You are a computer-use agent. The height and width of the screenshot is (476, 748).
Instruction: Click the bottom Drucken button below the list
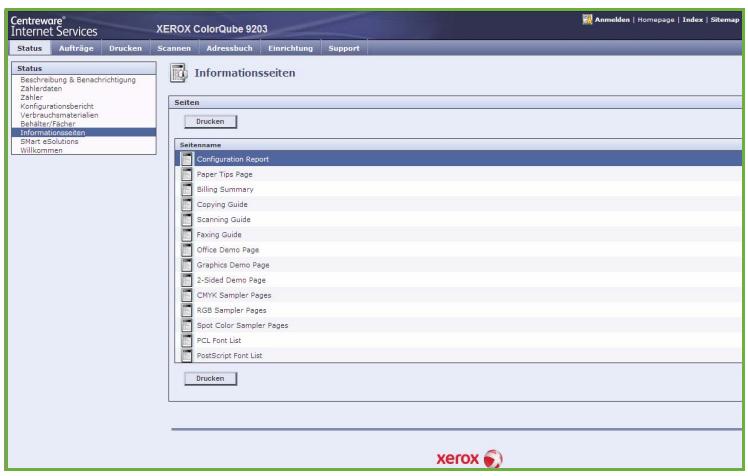click(x=210, y=379)
